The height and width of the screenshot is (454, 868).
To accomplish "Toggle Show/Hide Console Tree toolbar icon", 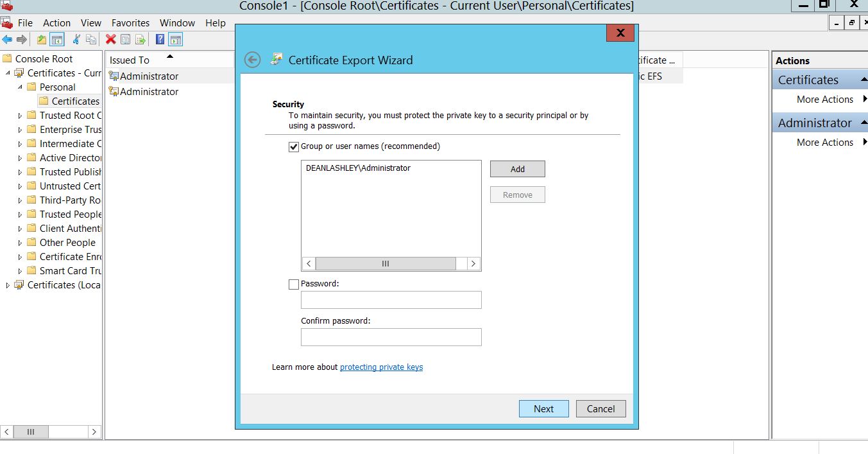I will (57, 40).
